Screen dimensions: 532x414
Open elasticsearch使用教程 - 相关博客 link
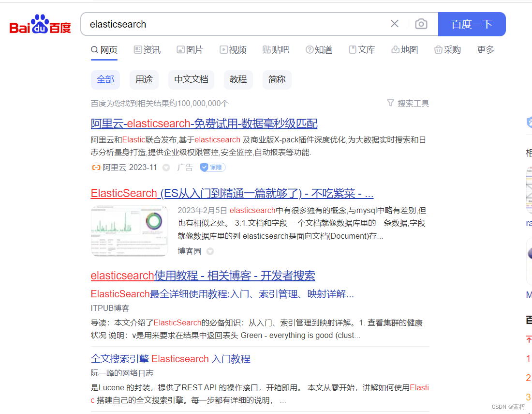(x=203, y=276)
